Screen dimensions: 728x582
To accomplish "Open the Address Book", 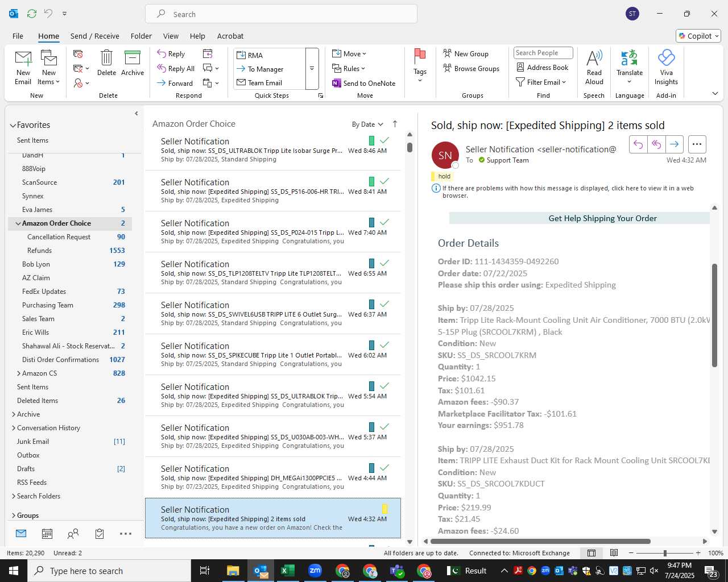I will click(x=543, y=67).
